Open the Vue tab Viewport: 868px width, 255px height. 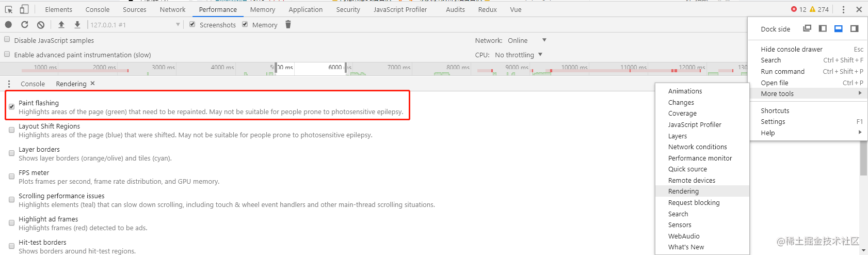point(516,9)
